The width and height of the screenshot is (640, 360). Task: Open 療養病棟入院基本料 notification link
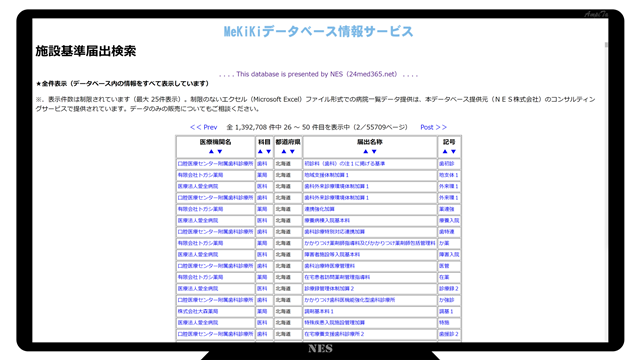click(x=327, y=220)
